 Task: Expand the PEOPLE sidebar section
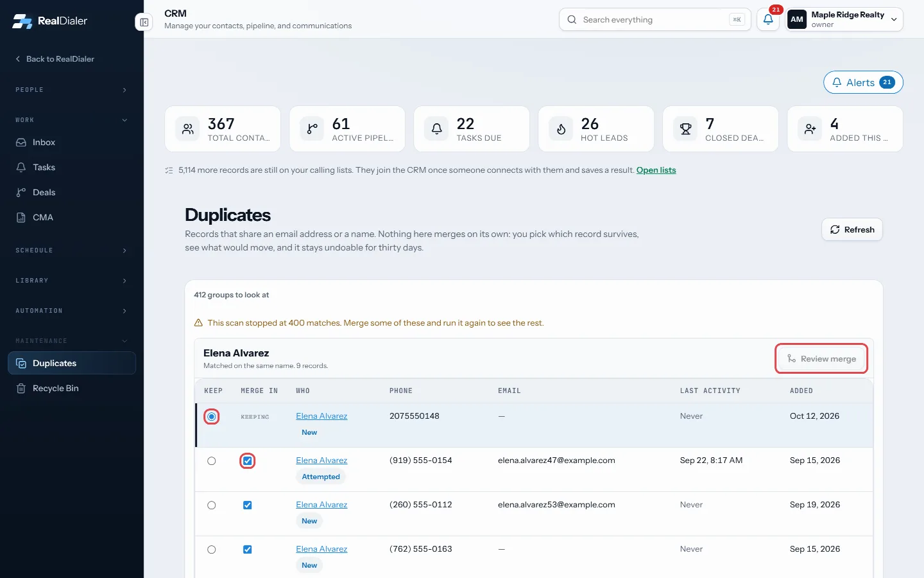click(72, 90)
